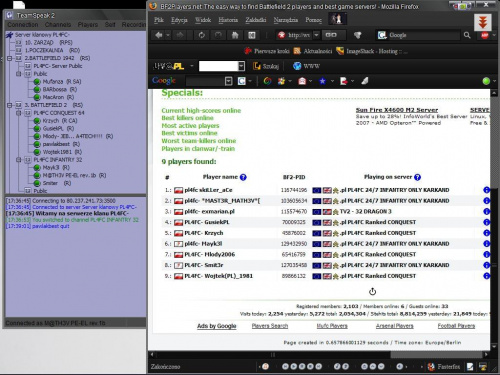Collapse the 2.BATTLEFIELD 1942 channel tree
This screenshot has height=375, width=500.
(x=10, y=58)
